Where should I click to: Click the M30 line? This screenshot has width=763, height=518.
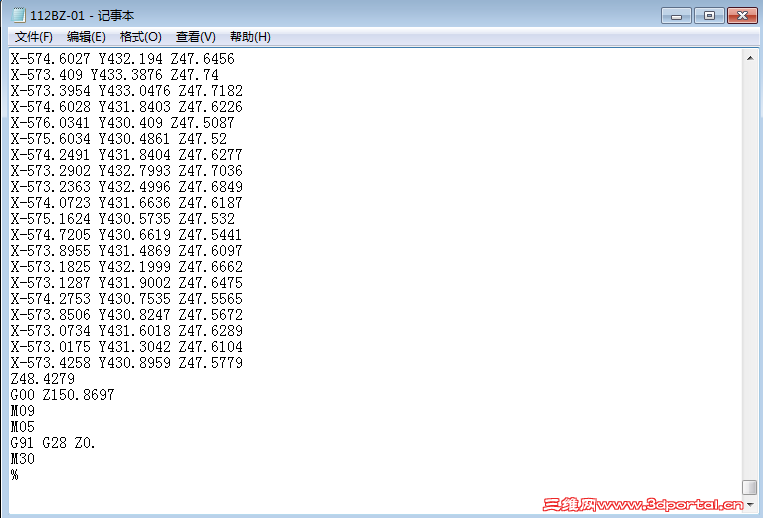coord(23,459)
